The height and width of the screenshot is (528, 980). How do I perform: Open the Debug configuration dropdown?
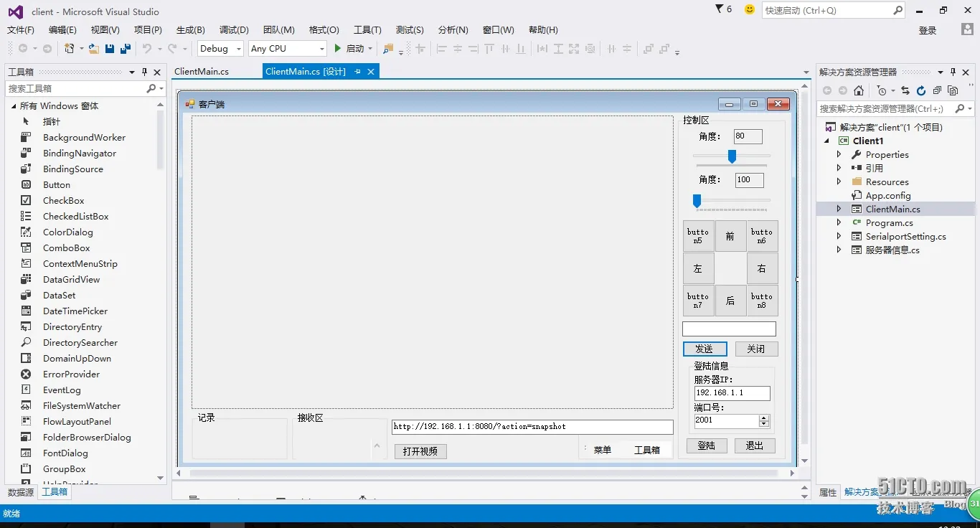point(239,49)
